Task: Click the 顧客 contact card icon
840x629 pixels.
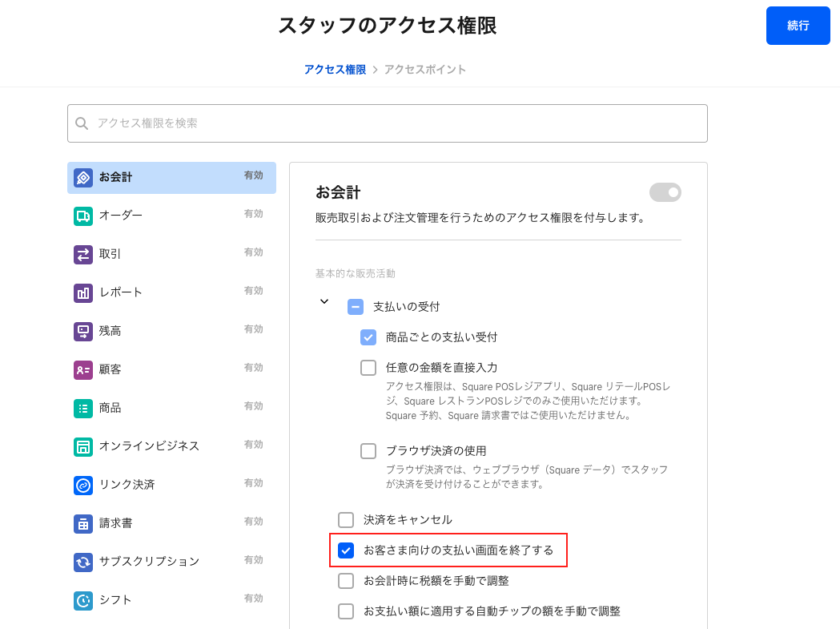Action: (x=83, y=370)
